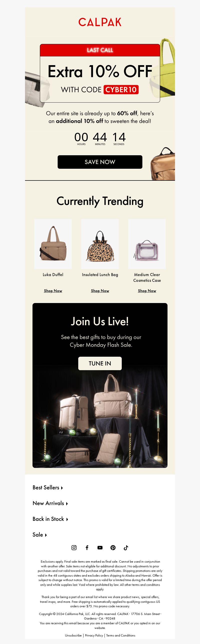Visit the YouTube channel icon

pyautogui.click(x=100, y=547)
